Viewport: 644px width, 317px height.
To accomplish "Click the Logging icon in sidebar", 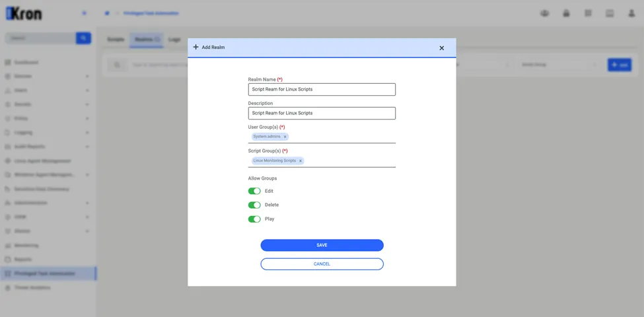I will pyautogui.click(x=7, y=133).
